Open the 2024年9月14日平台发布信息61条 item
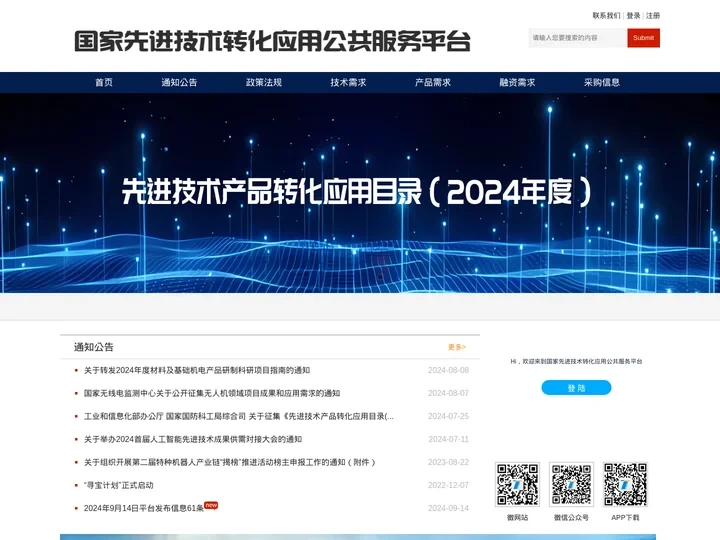This screenshot has height=540, width=720. [x=143, y=508]
